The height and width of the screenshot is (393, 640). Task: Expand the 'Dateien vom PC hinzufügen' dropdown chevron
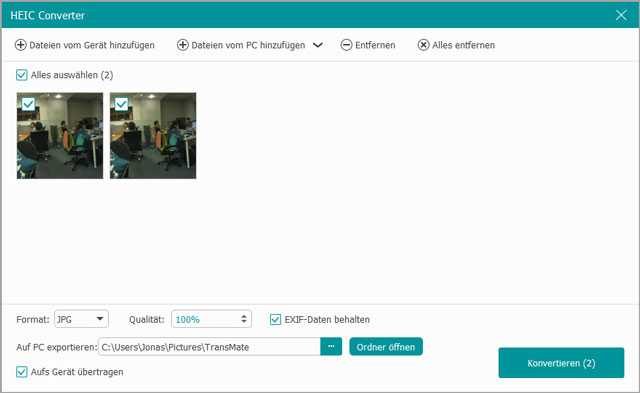click(318, 45)
